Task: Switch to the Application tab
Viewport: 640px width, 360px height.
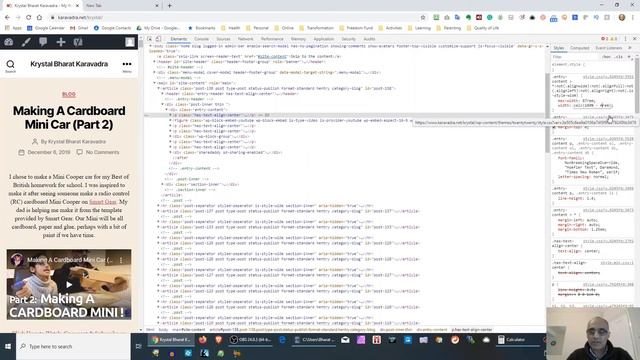Action: 324,39
